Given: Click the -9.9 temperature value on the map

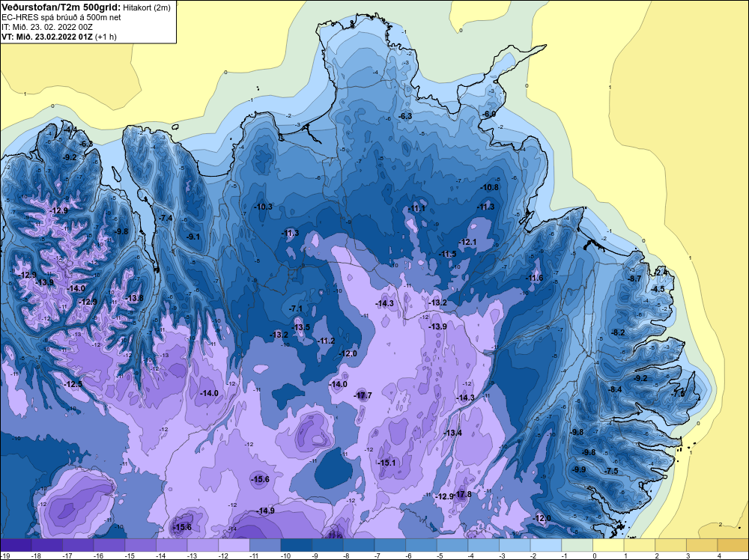Looking at the screenshot, I should click(x=580, y=469).
